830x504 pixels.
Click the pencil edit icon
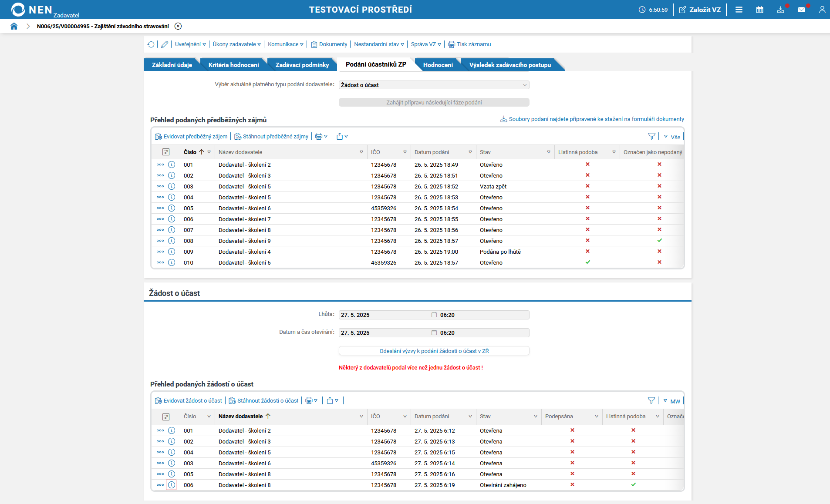[165, 44]
